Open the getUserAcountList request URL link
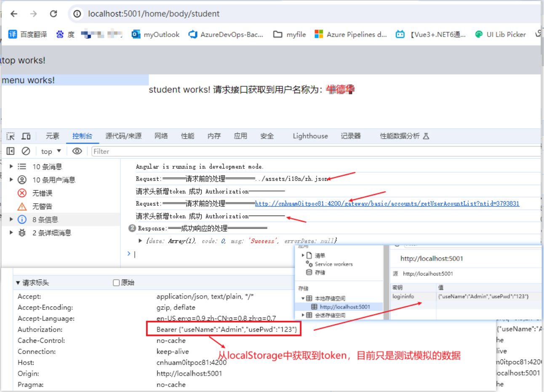 387,204
